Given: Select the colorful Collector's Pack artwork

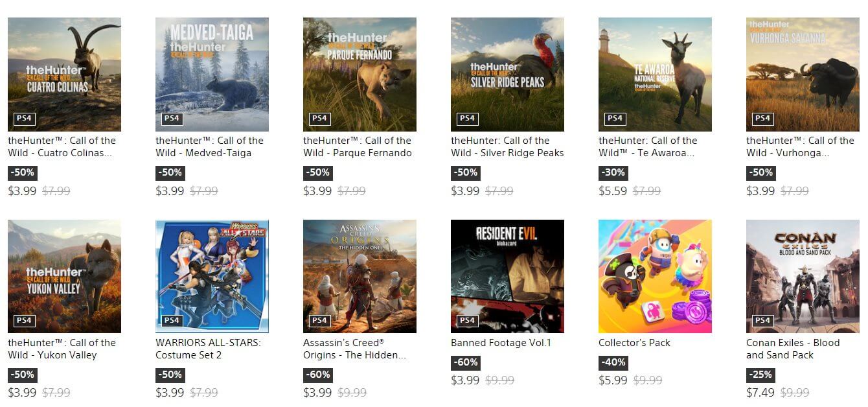Looking at the screenshot, I should click(x=655, y=276).
